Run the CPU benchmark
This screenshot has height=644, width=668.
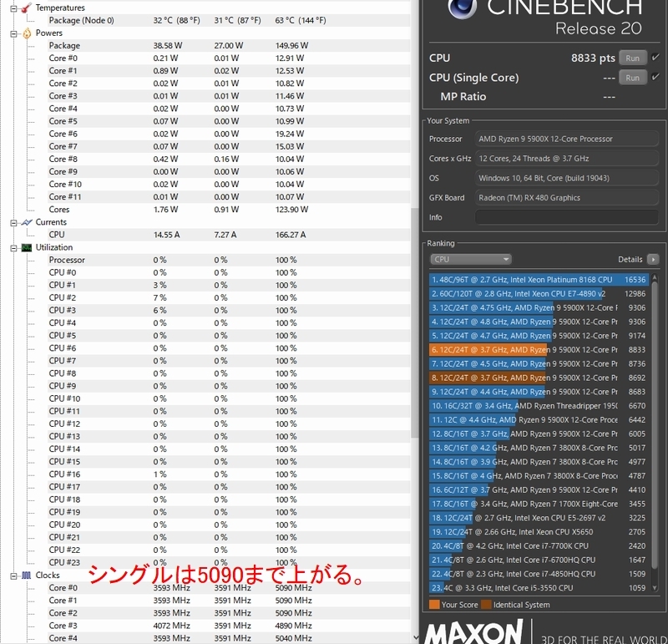pyautogui.click(x=633, y=58)
